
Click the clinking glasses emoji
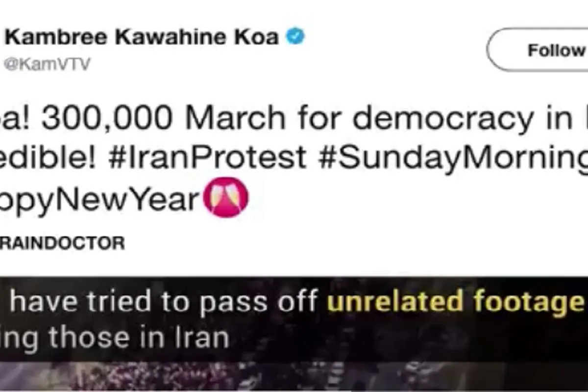click(226, 197)
